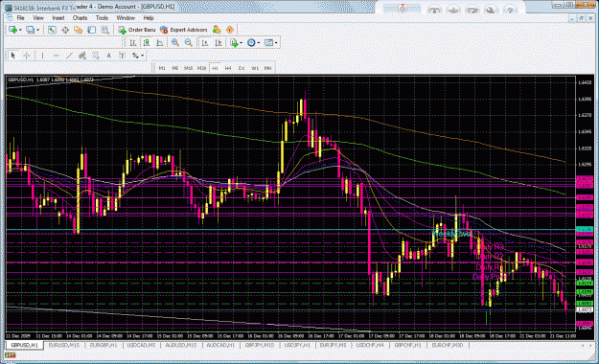This screenshot has height=364, width=599.
Task: Click the Indicators list icon
Action: click(x=234, y=43)
